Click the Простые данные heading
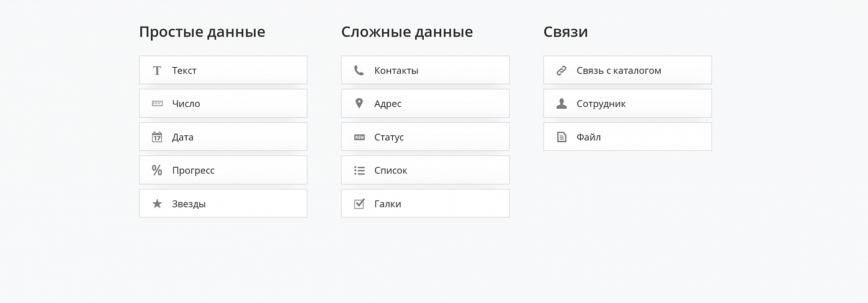Screen dimensions: 868x303 202,32
